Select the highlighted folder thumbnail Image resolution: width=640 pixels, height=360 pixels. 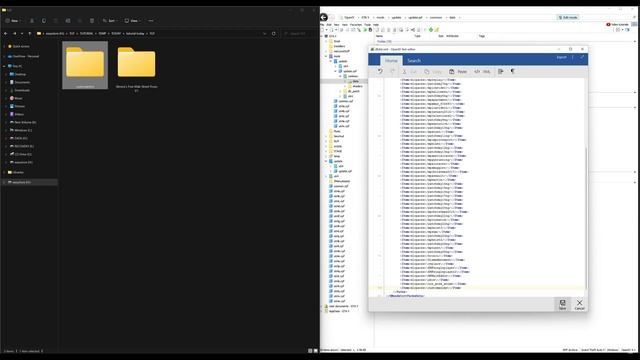pyautogui.click(x=85, y=65)
